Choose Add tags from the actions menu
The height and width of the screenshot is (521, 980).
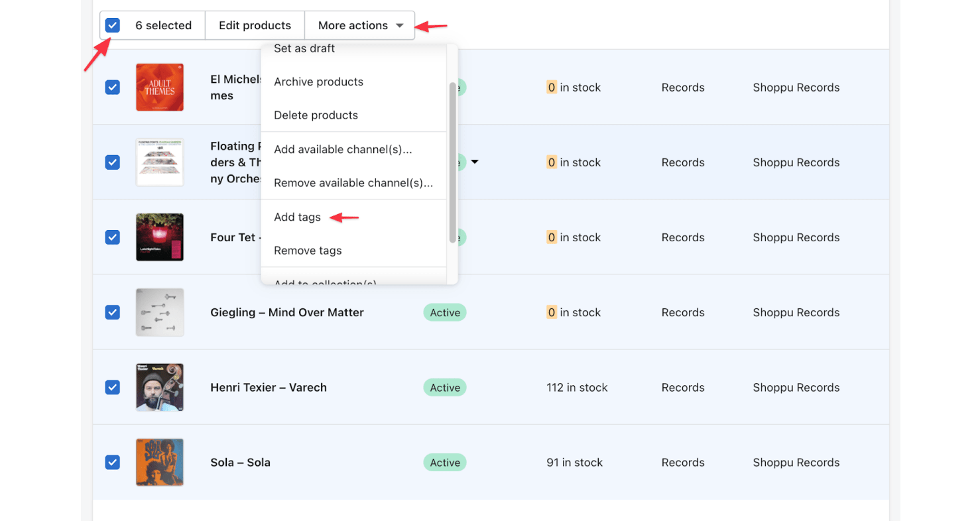[x=297, y=217]
